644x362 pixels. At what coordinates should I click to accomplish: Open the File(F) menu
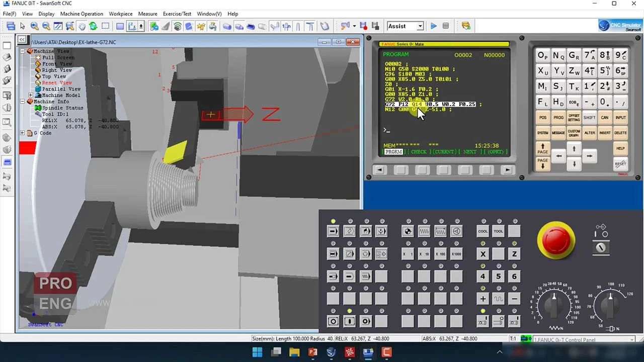(x=10, y=14)
